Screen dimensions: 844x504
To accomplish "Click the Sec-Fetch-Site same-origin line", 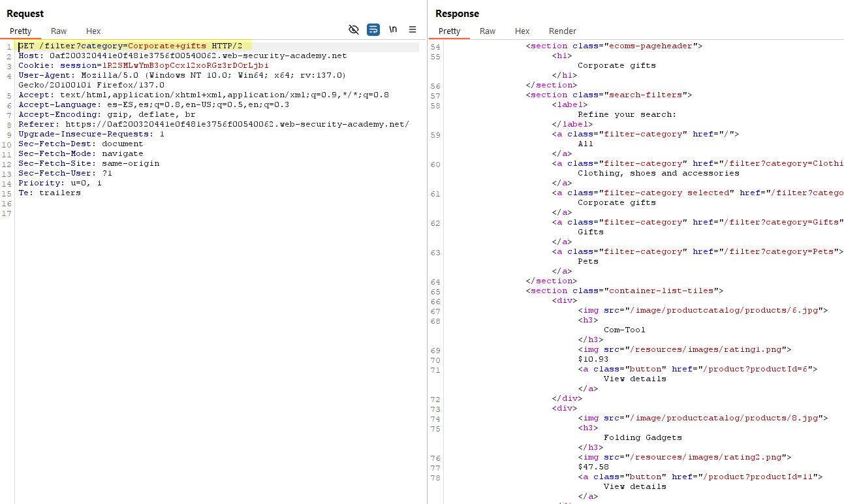I will (89, 164).
